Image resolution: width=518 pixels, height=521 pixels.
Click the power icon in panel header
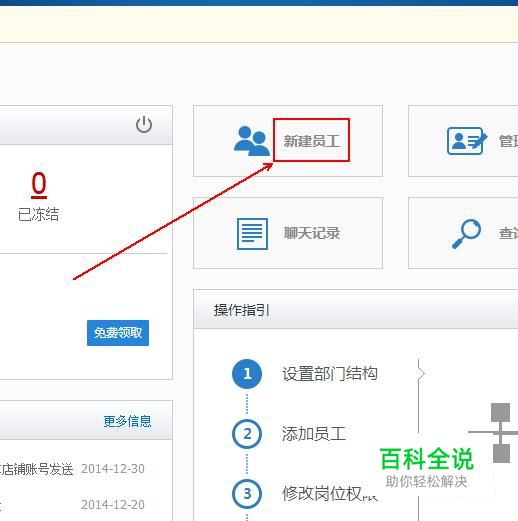144,125
